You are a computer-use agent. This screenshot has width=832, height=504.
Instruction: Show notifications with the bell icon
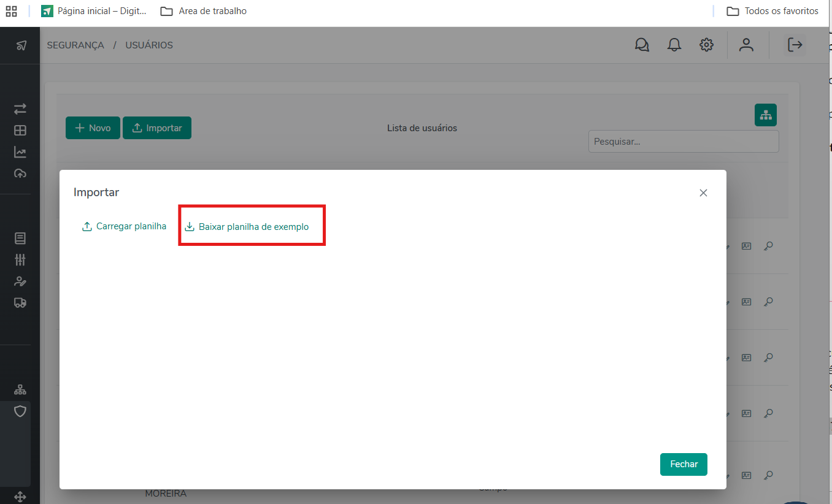coord(674,45)
